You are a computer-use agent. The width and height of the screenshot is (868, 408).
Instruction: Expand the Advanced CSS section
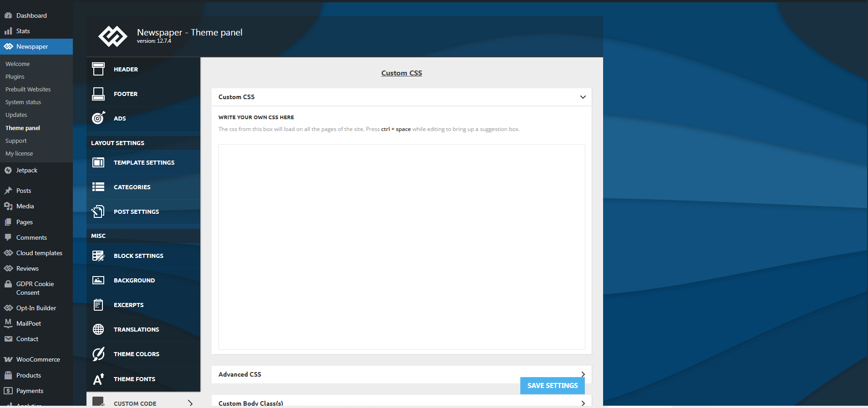tap(401, 374)
